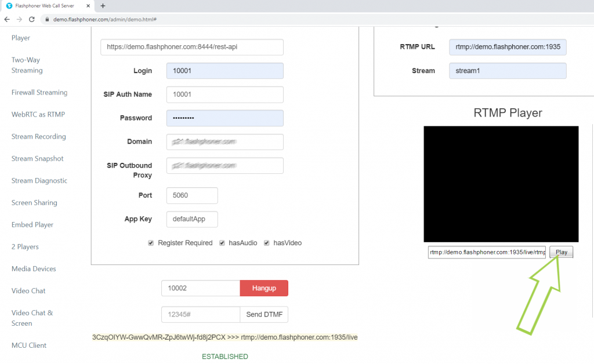Select WebRTC as RTMP in sidebar

click(x=38, y=114)
